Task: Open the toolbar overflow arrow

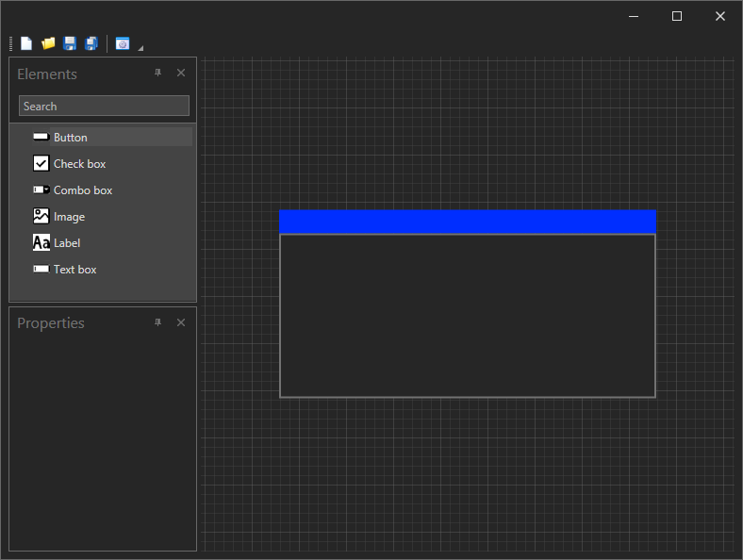Action: pyautogui.click(x=140, y=47)
